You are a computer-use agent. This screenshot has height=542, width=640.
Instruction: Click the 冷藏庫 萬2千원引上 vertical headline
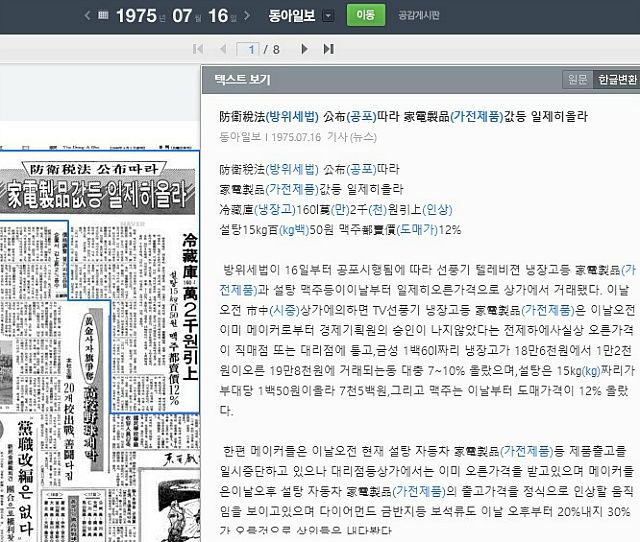pyautogui.click(x=189, y=307)
